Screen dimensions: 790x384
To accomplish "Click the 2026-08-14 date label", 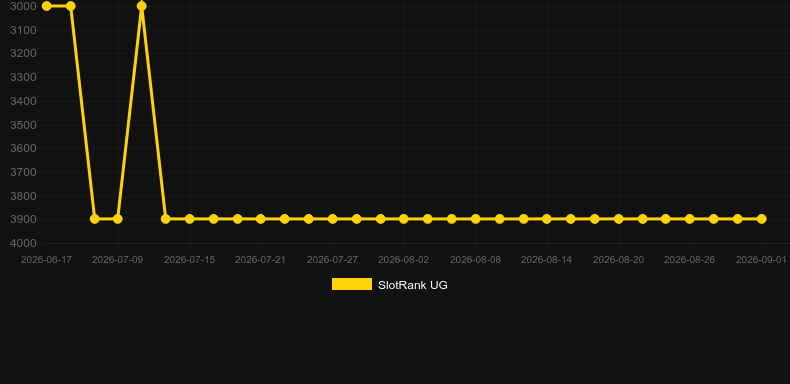I will 547,260.
